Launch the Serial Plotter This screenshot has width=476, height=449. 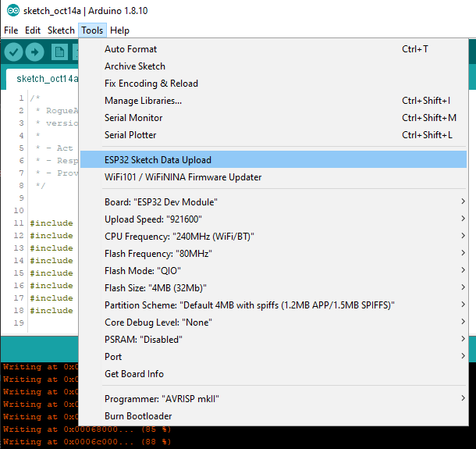[x=273, y=135]
